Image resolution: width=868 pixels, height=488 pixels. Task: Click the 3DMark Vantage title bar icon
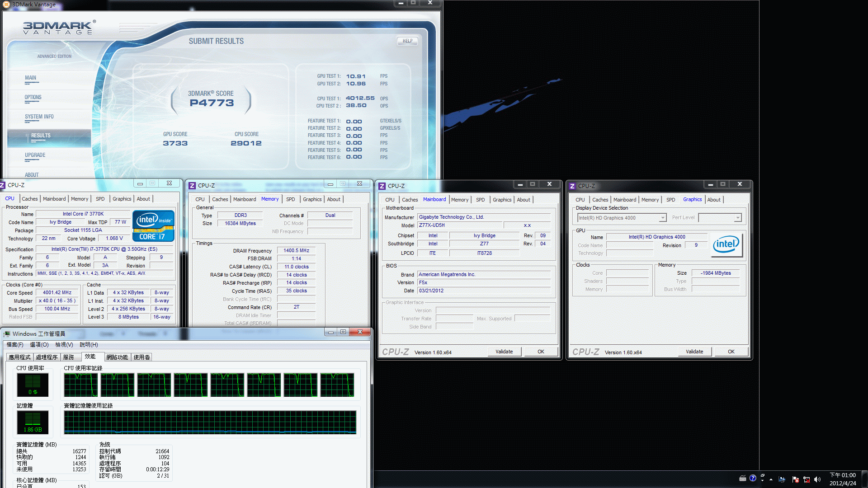[6, 4]
